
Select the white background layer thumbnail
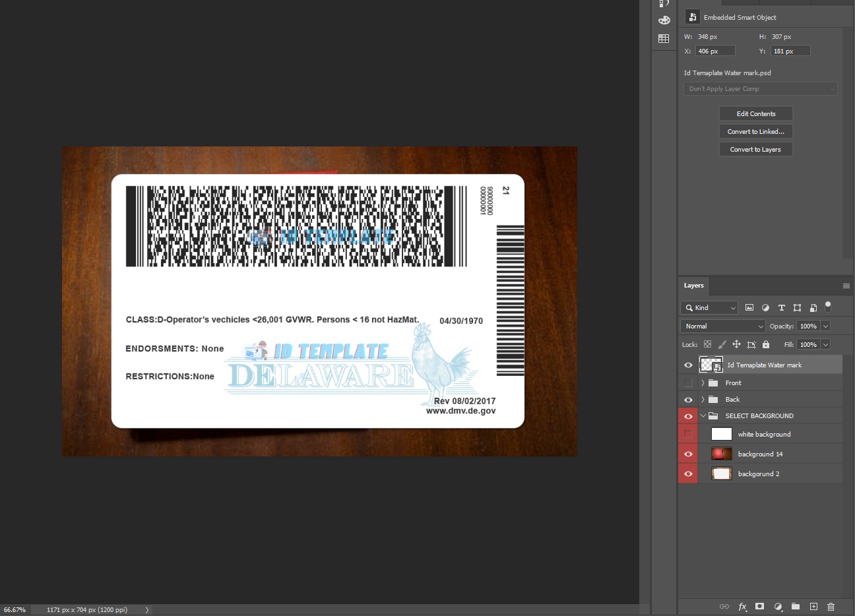coord(722,434)
